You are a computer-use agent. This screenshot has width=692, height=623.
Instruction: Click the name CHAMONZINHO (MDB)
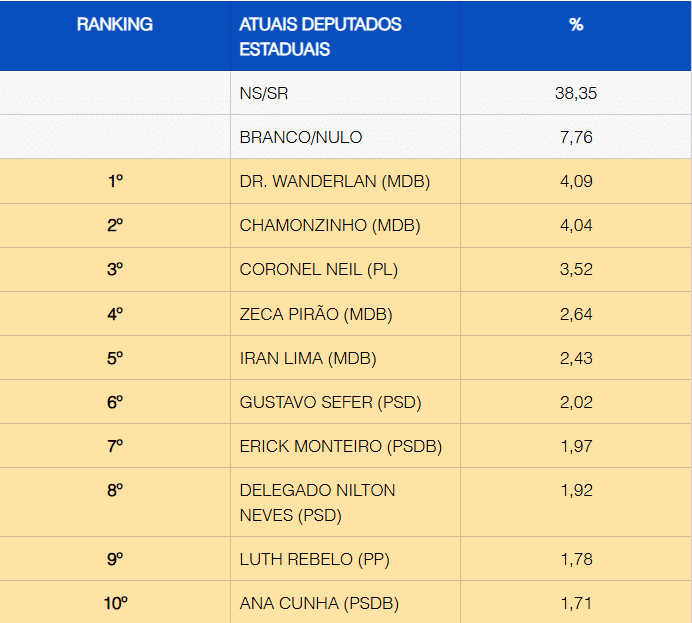click(x=330, y=226)
